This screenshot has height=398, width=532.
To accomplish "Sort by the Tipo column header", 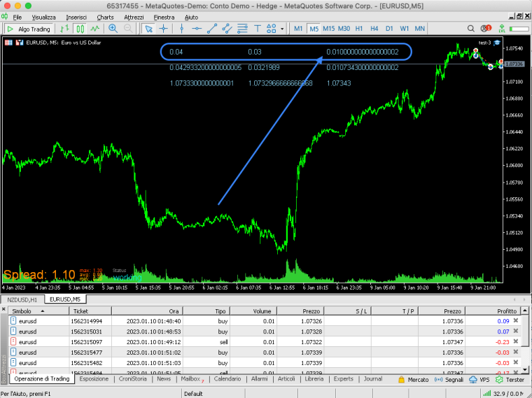I will (x=206, y=311).
